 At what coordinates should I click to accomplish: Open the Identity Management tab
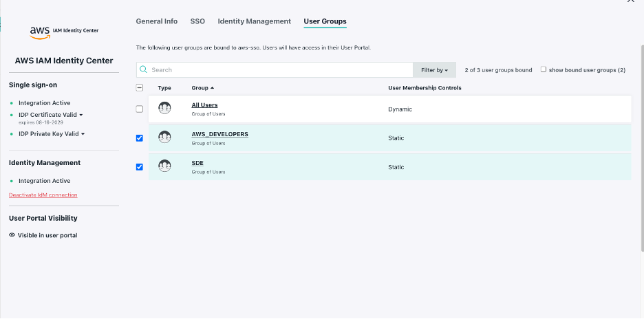click(255, 21)
